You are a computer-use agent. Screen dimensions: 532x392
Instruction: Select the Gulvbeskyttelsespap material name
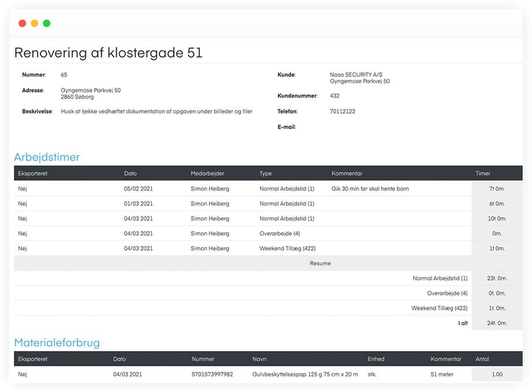(305, 374)
